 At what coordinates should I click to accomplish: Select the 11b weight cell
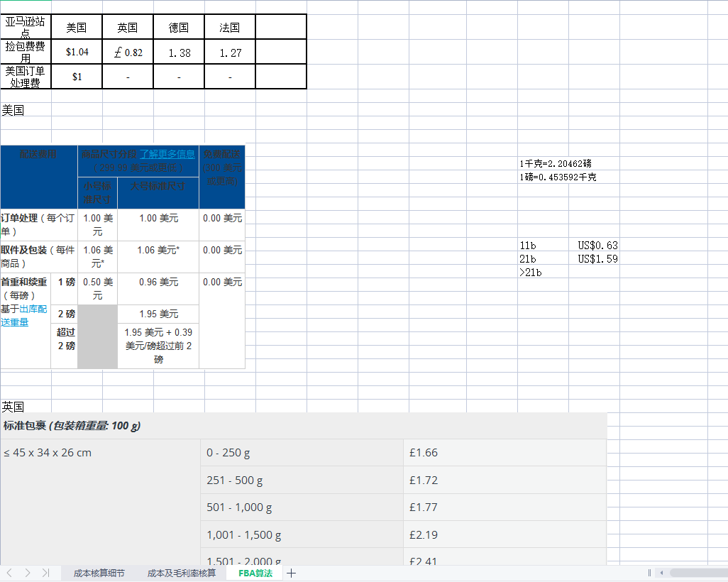coord(544,246)
